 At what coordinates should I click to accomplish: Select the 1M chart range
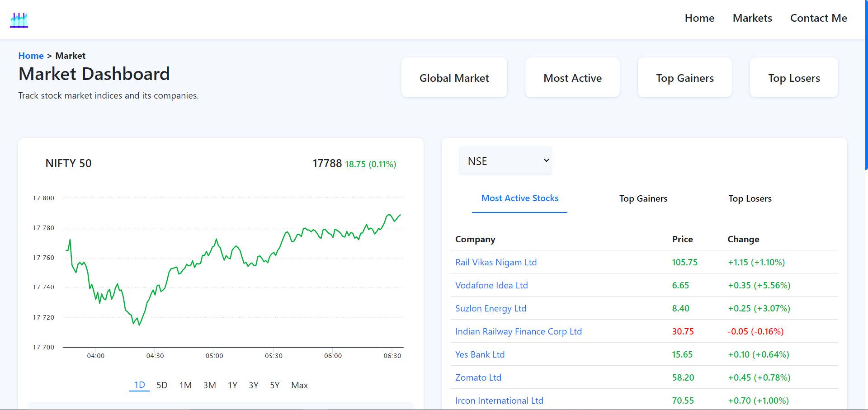pos(185,385)
